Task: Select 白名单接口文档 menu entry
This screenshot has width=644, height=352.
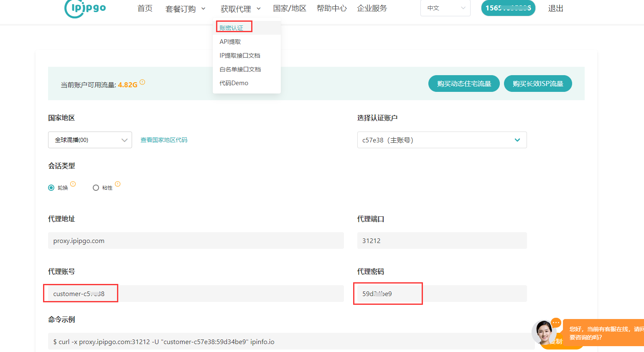Action: tap(247, 69)
